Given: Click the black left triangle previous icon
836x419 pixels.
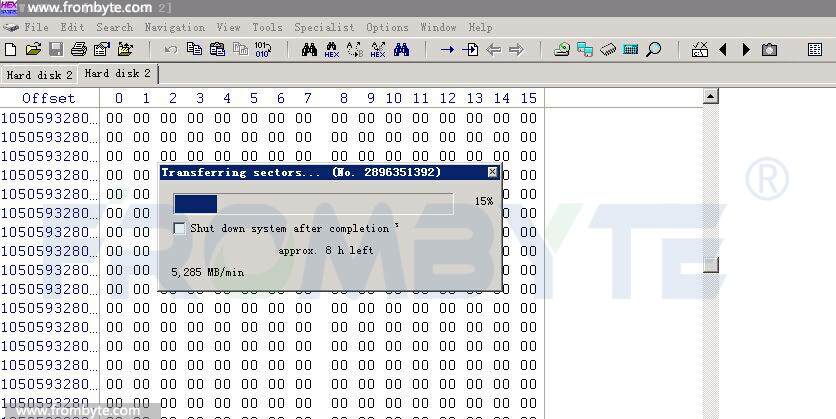Looking at the screenshot, I should pyautogui.click(x=723, y=50).
